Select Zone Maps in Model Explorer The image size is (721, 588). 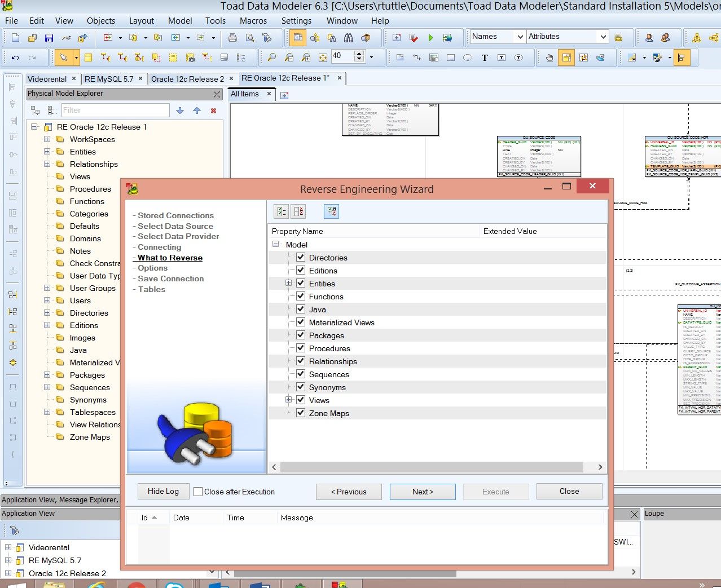click(90, 437)
